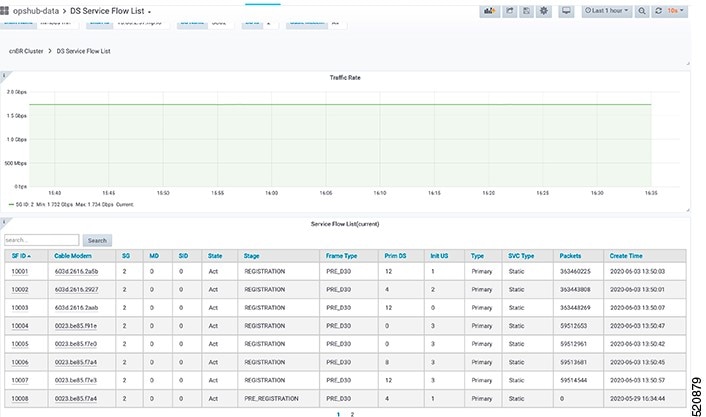
Task: Click the dashboard grid icon beside opshub-data
Action: (x=5, y=11)
